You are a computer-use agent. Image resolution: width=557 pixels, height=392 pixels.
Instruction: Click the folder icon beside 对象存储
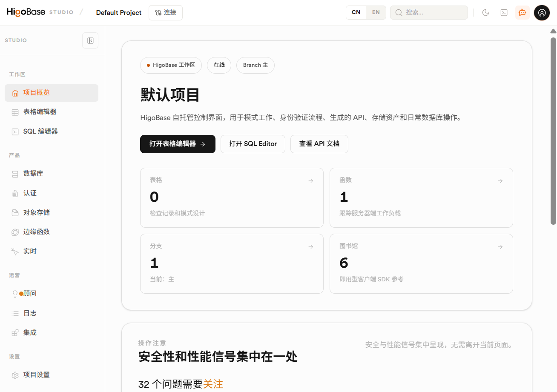click(15, 213)
